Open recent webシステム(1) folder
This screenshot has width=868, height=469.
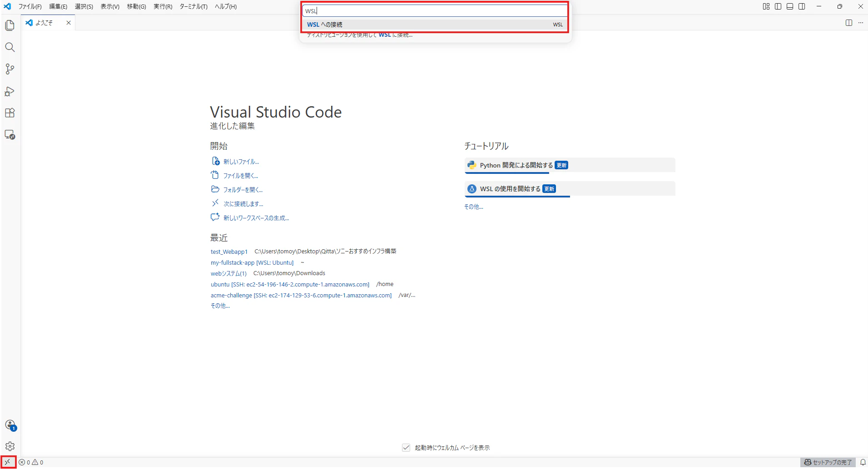(228, 273)
